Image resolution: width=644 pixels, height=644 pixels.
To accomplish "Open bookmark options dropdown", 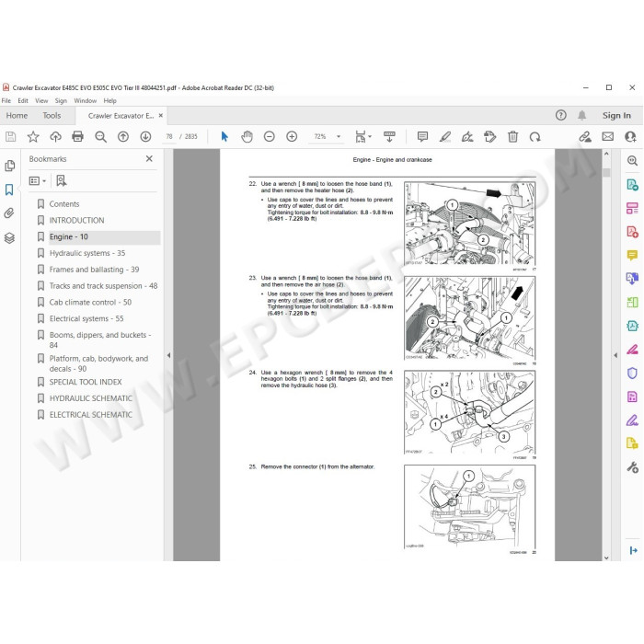I will click(38, 180).
